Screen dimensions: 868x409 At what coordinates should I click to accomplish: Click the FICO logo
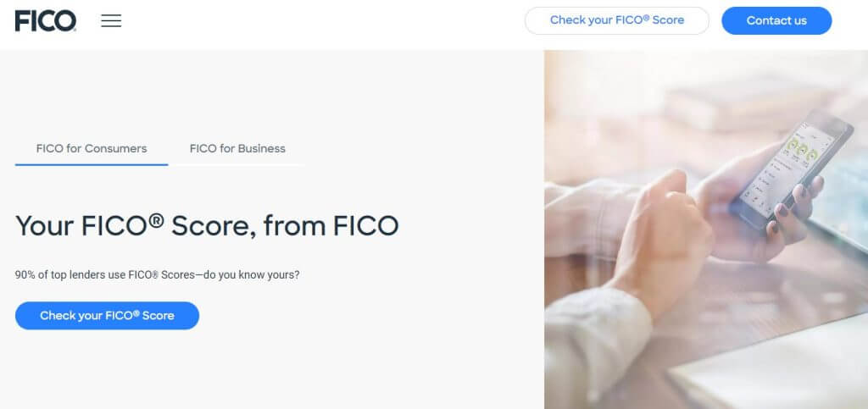point(46,20)
